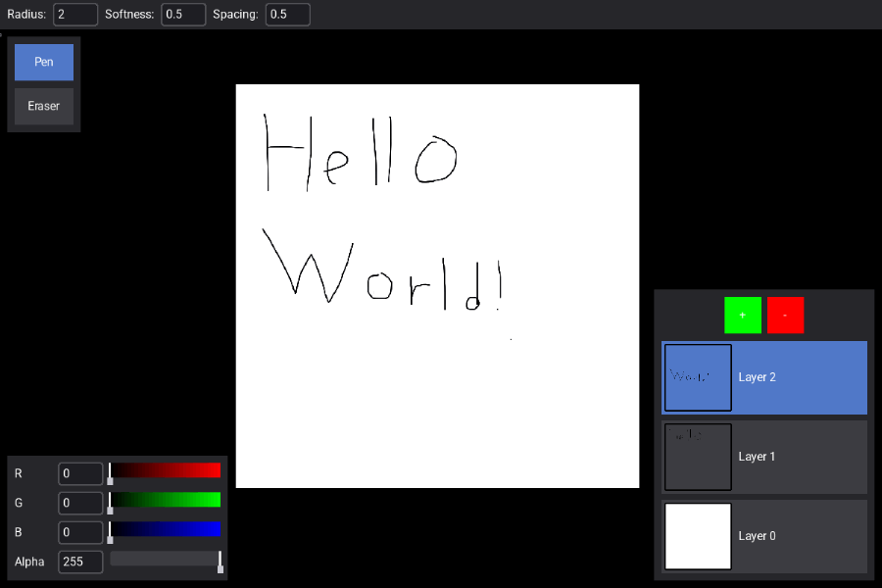Screen dimensions: 882x588
Task: Click the Radius input field
Action: pos(75,15)
